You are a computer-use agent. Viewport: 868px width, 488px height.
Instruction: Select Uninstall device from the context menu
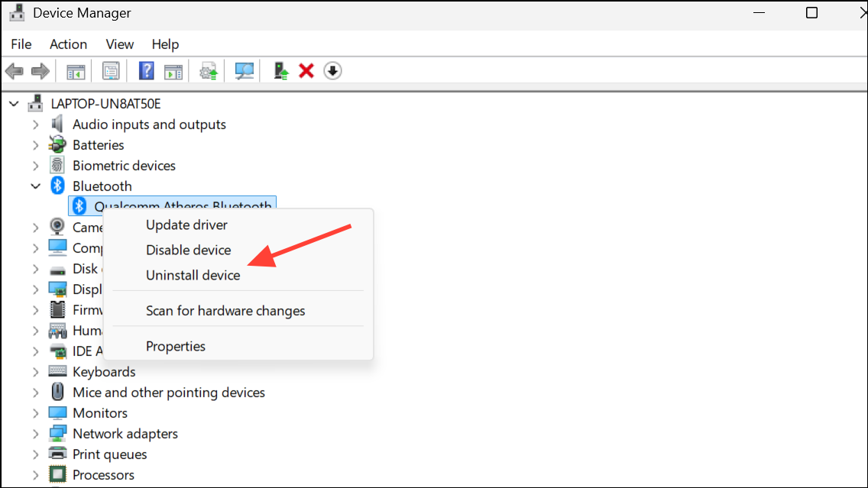[x=193, y=275]
